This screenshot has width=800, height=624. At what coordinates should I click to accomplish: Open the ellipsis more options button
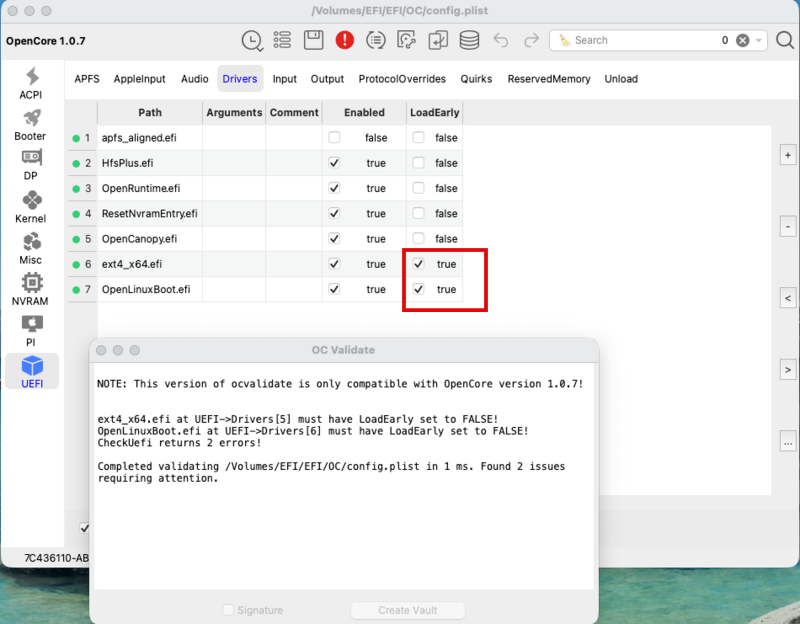click(788, 442)
